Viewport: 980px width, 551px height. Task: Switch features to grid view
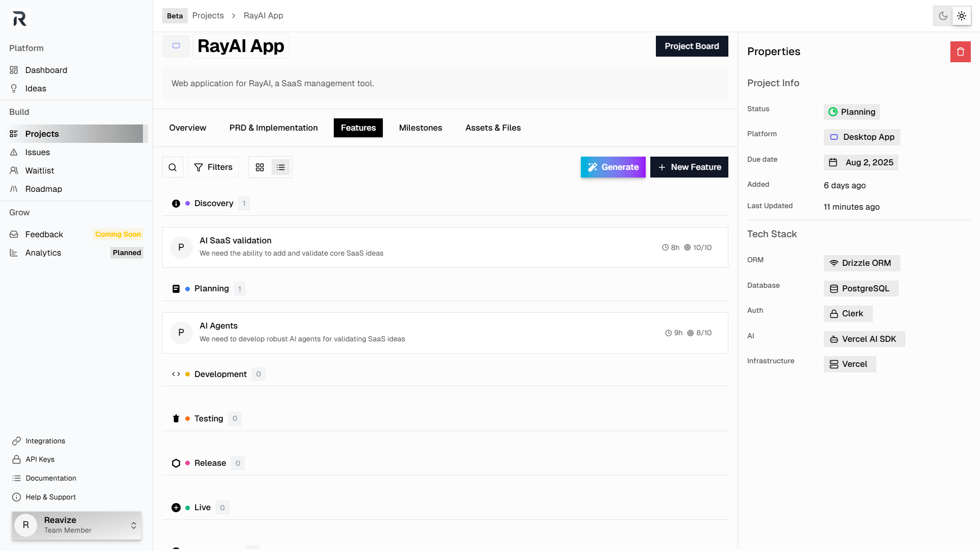[x=260, y=167]
